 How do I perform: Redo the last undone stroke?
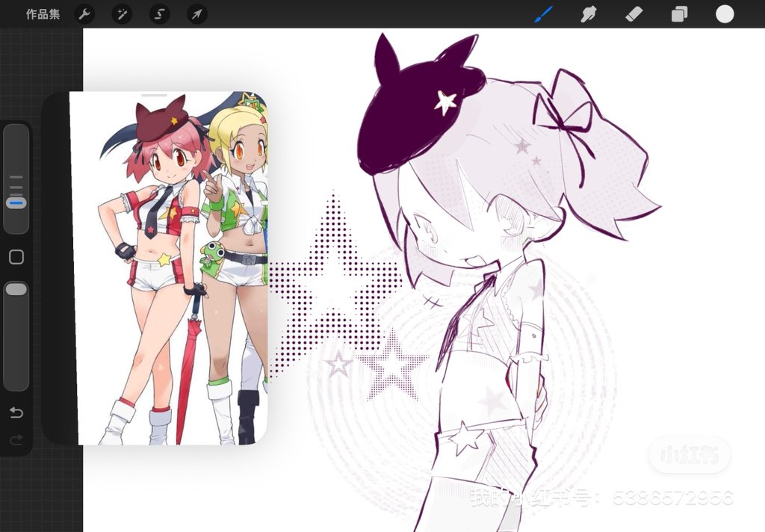point(16,440)
